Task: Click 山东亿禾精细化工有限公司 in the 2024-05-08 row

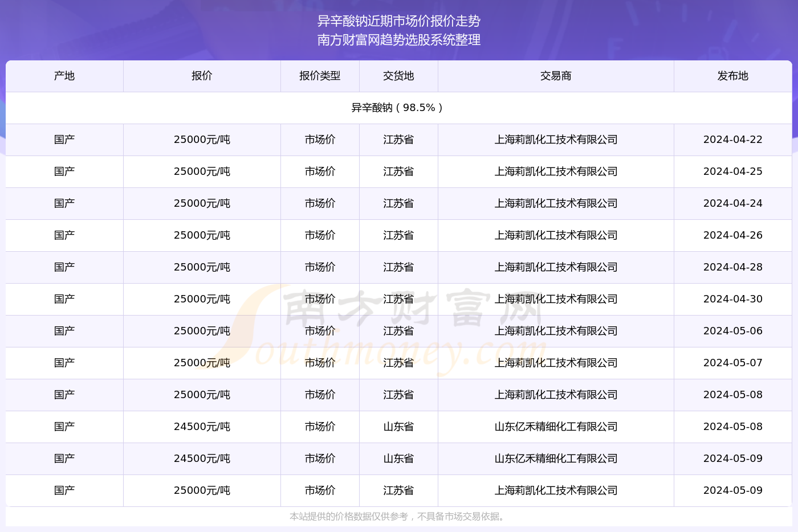Action: pos(556,427)
